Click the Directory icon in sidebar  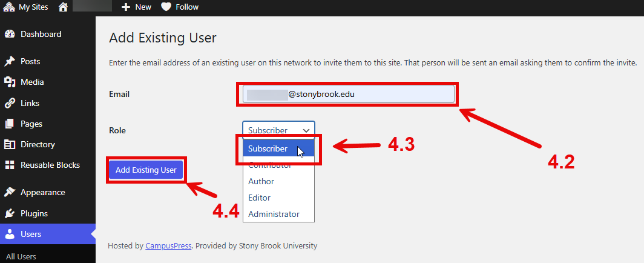tap(10, 144)
